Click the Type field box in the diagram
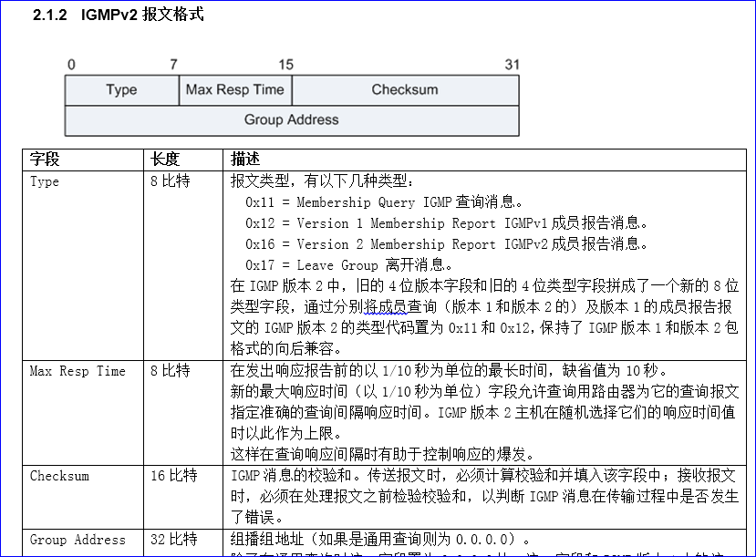Screen dimensions: 756x557 point(121,90)
